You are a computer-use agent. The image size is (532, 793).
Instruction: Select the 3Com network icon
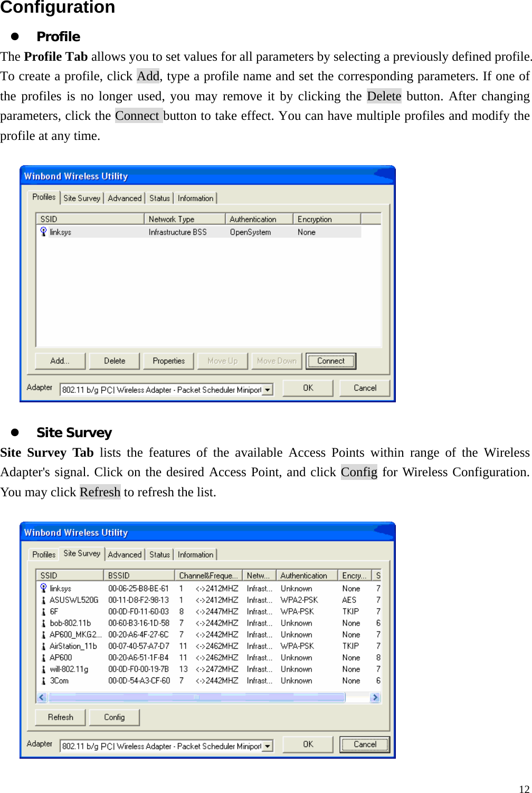[43, 681]
